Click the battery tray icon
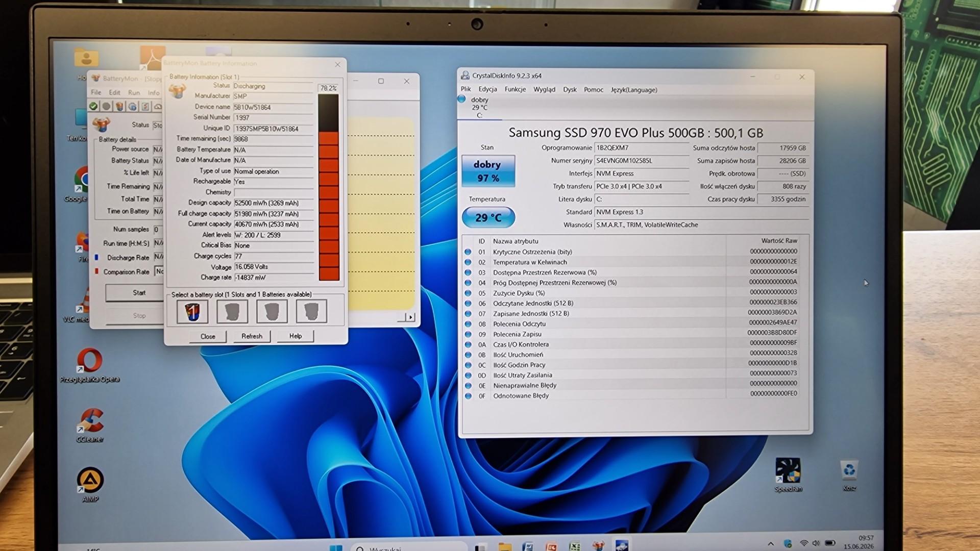This screenshot has height=551, width=980. tap(830, 543)
